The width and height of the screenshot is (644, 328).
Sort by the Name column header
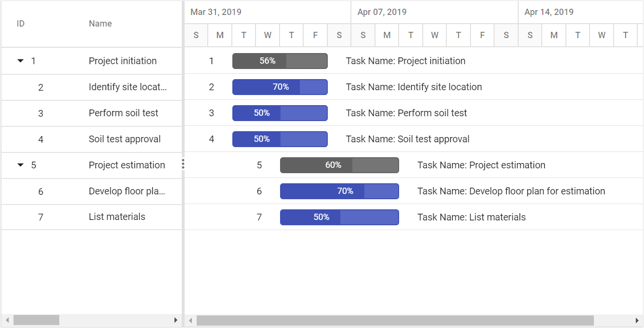pyautogui.click(x=100, y=24)
